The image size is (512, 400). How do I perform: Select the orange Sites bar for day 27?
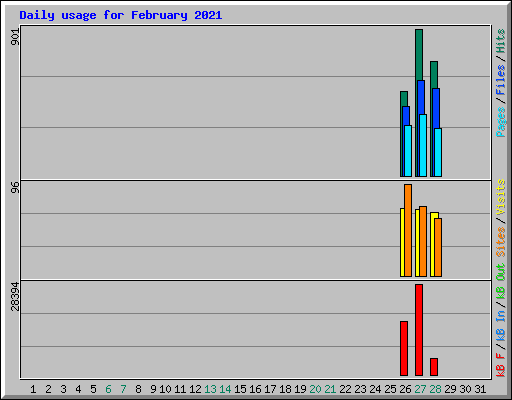[x=423, y=242]
